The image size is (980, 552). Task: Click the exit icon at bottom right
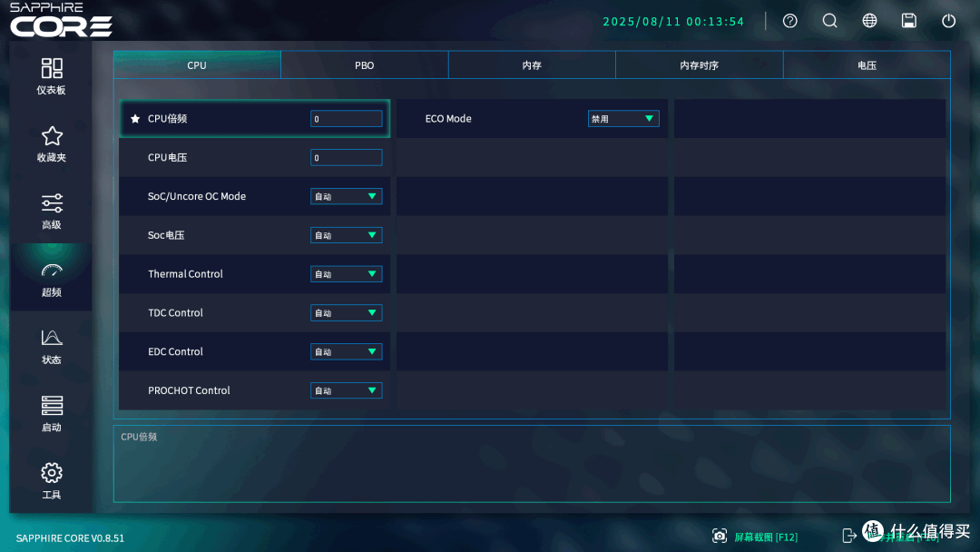[x=849, y=536]
